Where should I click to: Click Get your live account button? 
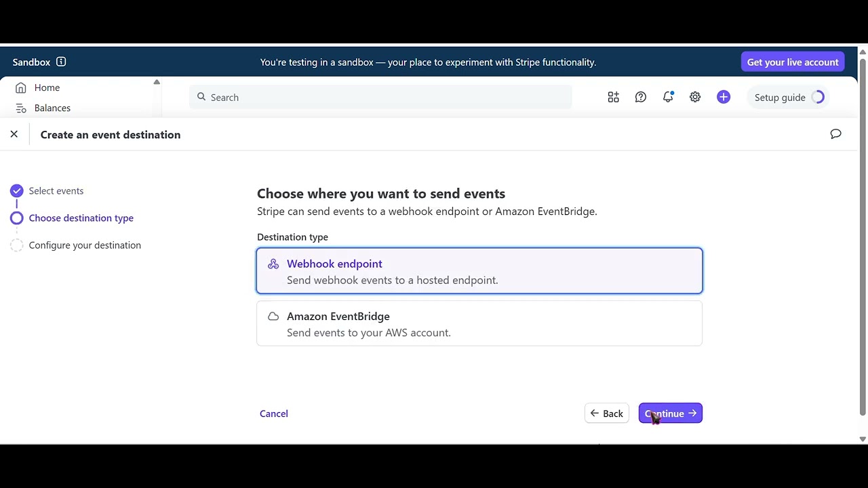pos(793,62)
